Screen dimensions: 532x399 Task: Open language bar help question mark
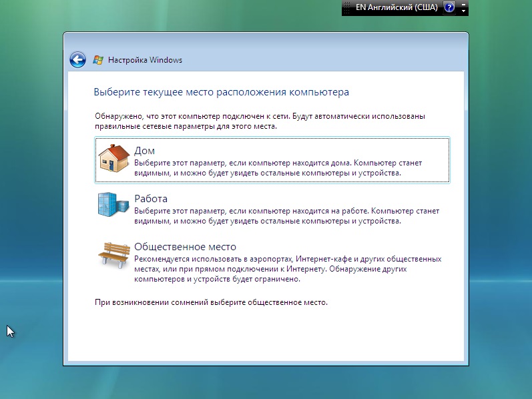pyautogui.click(x=449, y=7)
